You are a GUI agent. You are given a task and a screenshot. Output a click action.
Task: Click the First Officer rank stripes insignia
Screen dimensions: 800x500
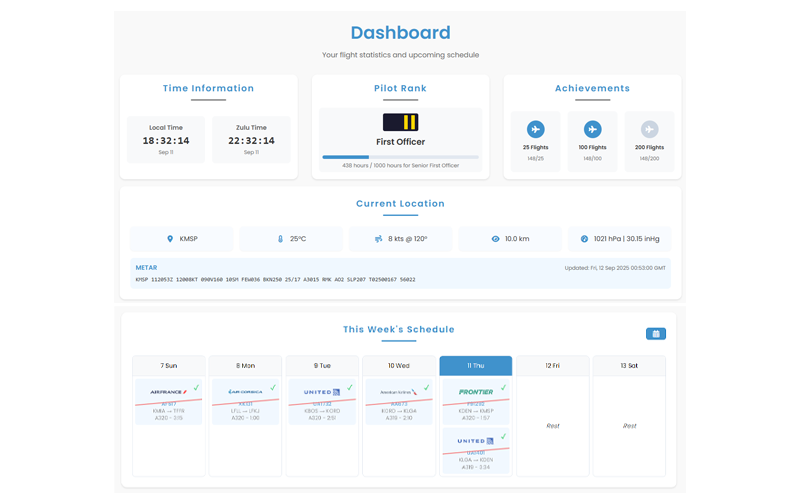(x=401, y=122)
